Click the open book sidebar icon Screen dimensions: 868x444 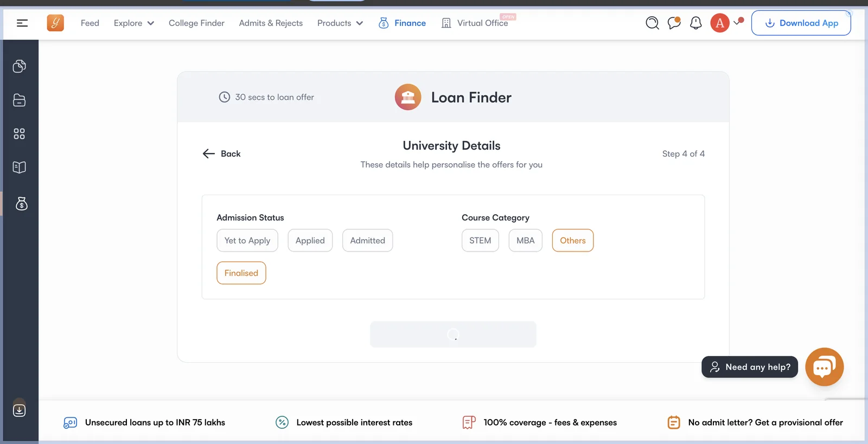click(x=20, y=167)
